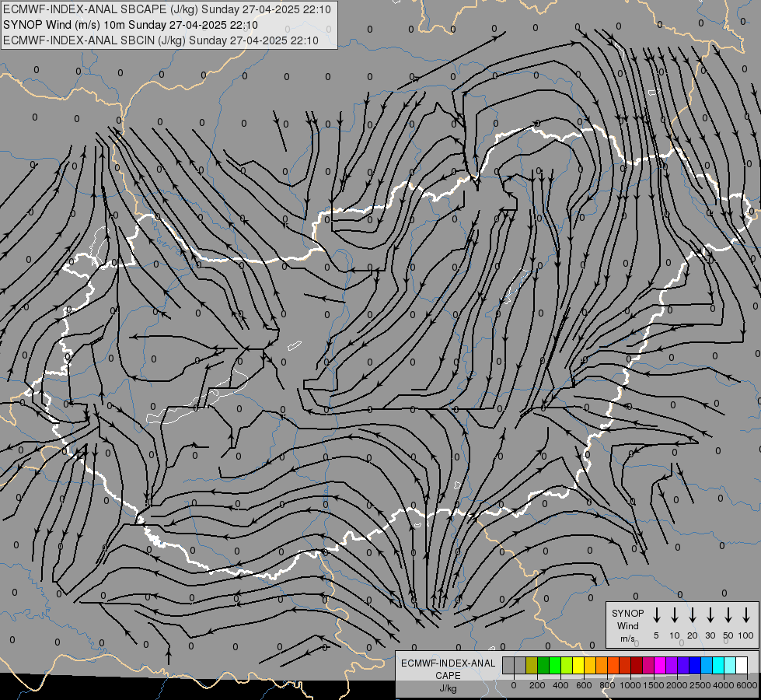Click the '20' wind speed legend value
This screenshot has height=700, width=761.
click(693, 635)
